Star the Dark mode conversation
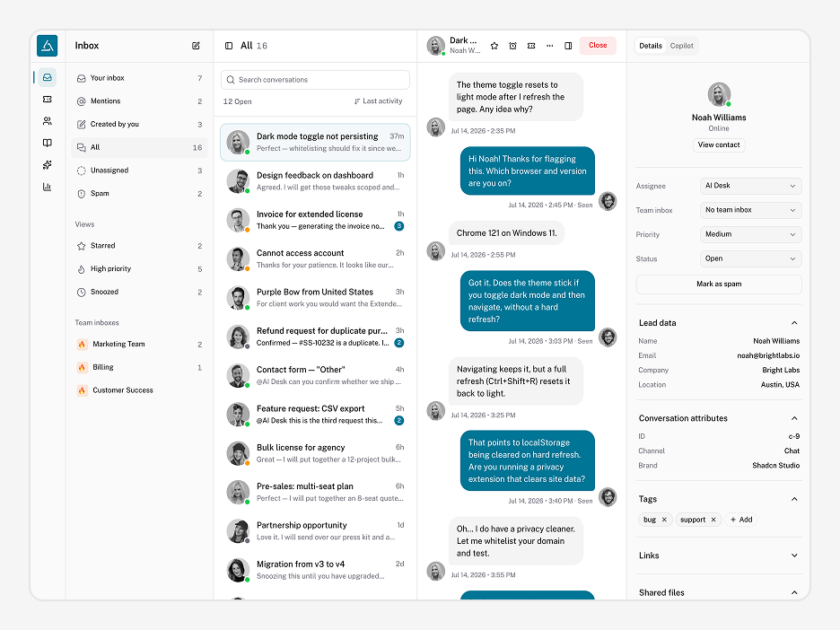The width and height of the screenshot is (840, 630). point(494,46)
